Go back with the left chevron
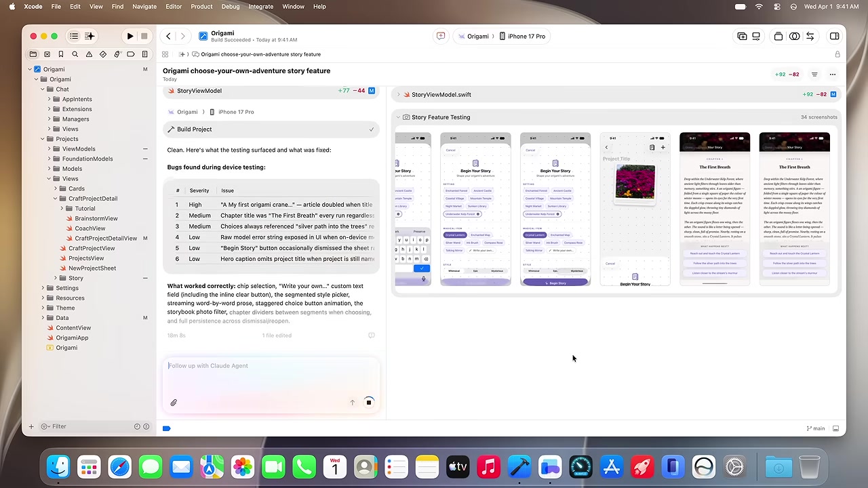The height and width of the screenshot is (488, 868). [x=168, y=36]
